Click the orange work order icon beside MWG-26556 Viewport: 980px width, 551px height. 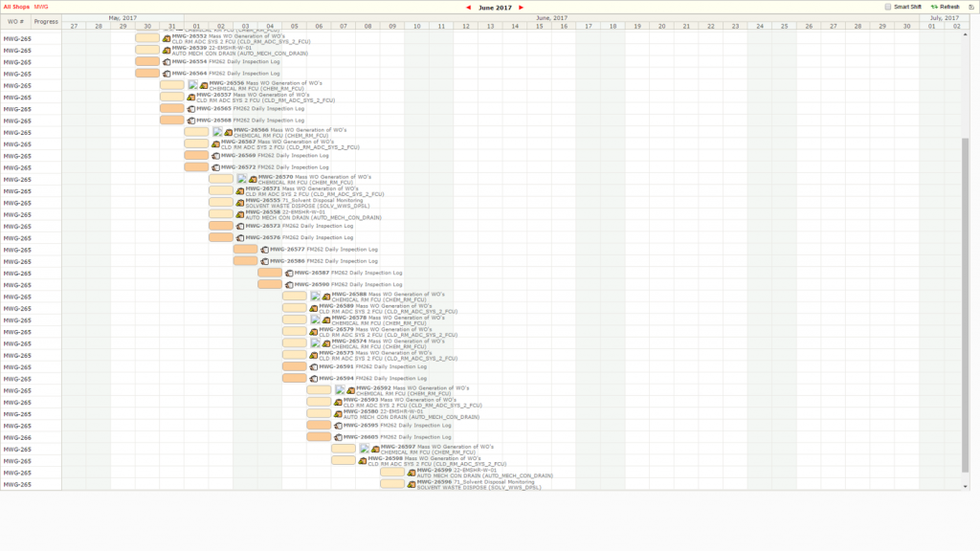[x=204, y=85]
